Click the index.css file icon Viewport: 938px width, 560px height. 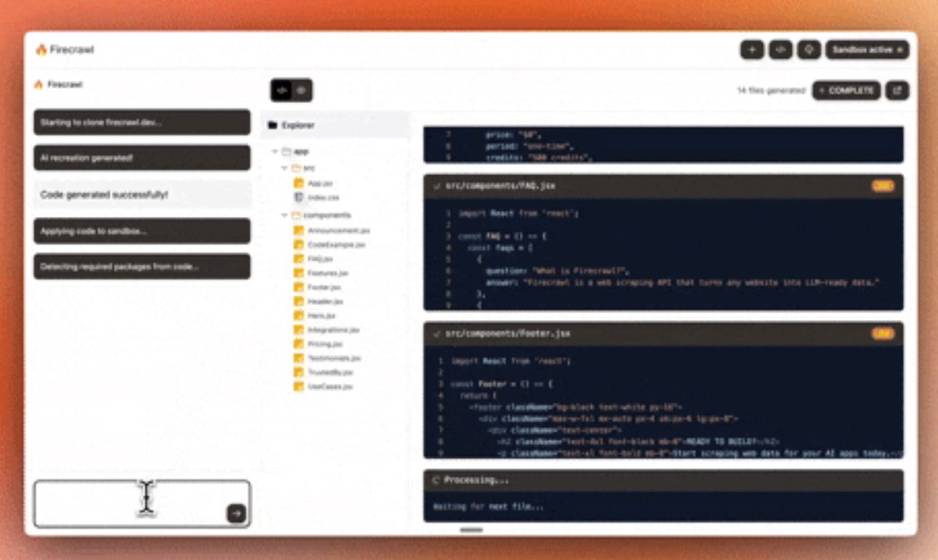coord(299,197)
